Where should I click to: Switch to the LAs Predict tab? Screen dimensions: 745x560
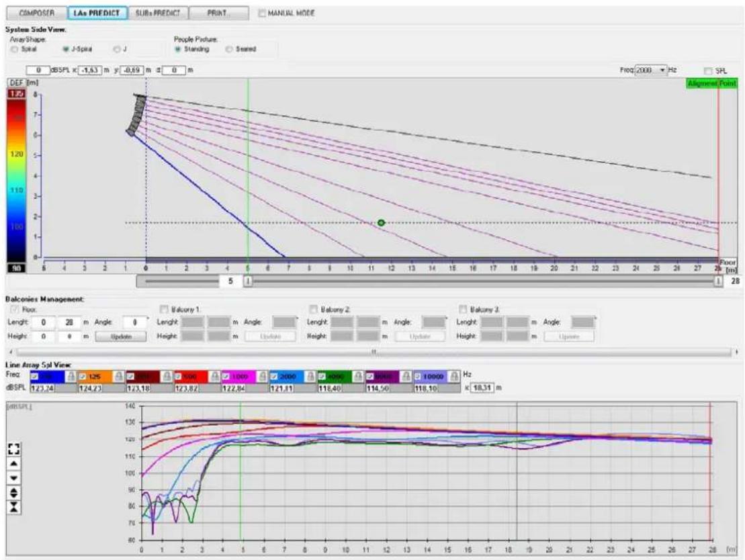97,13
